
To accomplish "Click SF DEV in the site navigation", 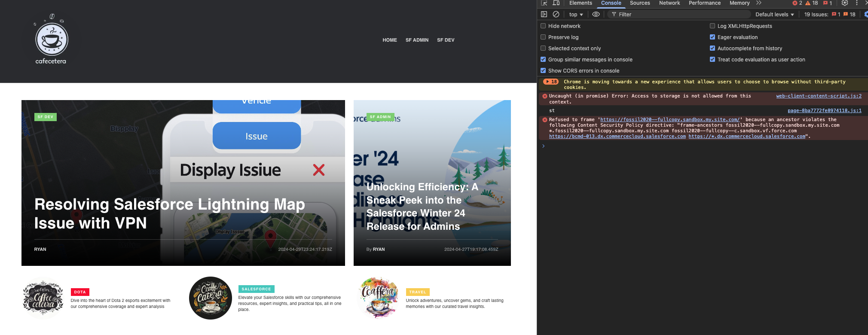I will [446, 40].
